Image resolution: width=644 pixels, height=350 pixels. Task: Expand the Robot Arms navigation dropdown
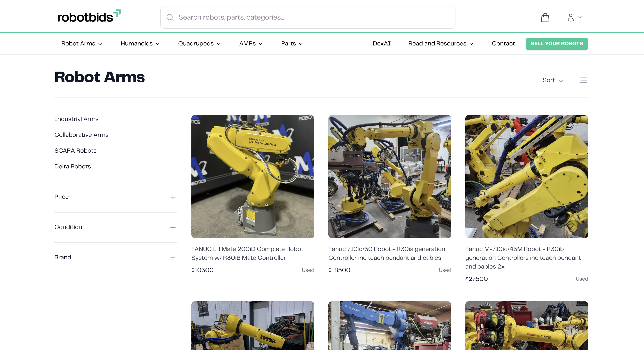point(82,43)
